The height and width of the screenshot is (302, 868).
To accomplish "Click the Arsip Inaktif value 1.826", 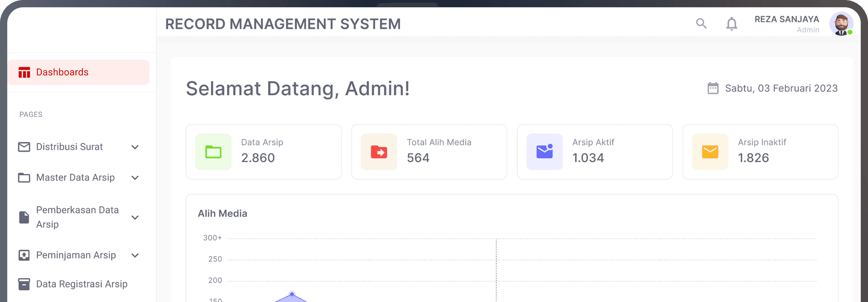I will pos(754,158).
